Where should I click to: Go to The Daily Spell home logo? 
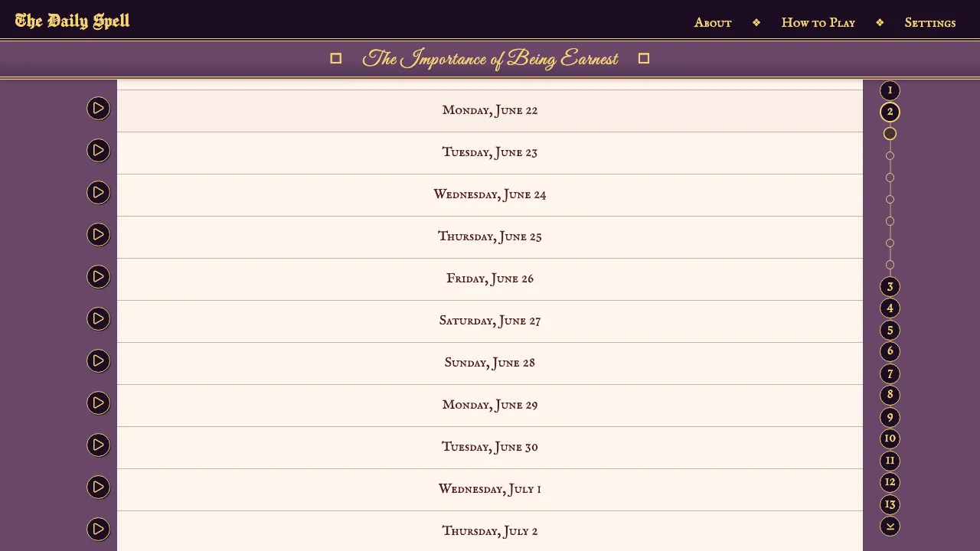click(x=73, y=21)
